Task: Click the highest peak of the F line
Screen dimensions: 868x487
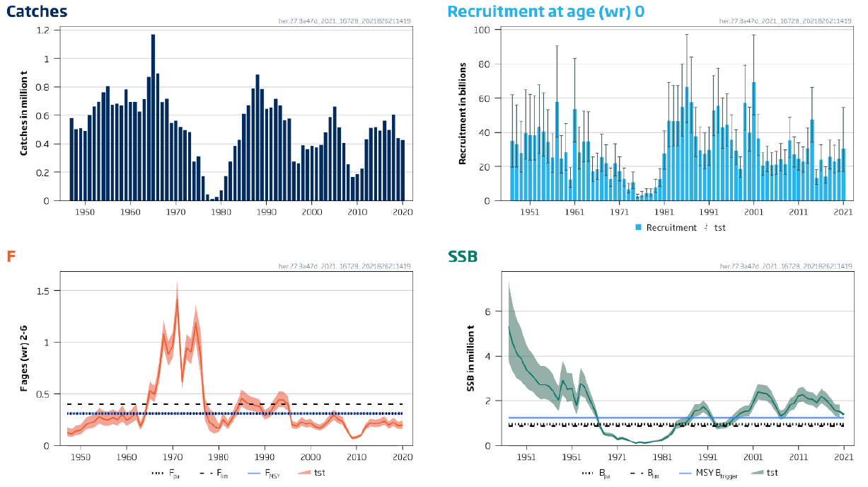Action: coord(177,299)
